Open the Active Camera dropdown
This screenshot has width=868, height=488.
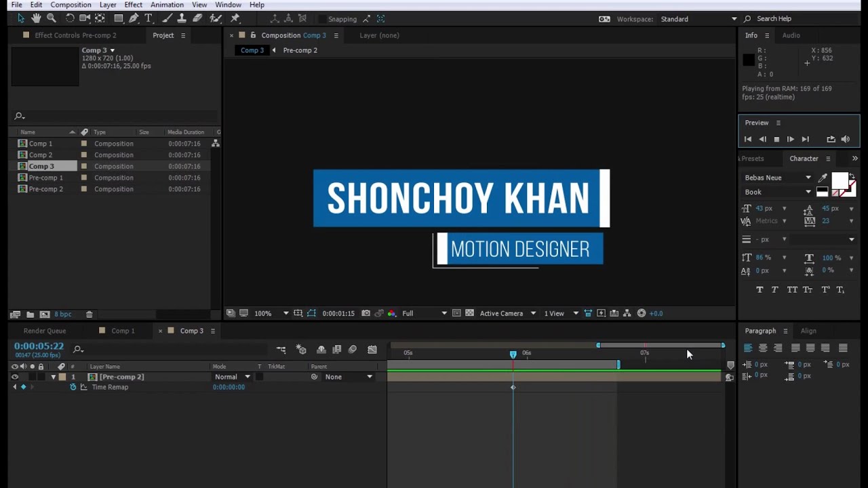click(x=507, y=313)
